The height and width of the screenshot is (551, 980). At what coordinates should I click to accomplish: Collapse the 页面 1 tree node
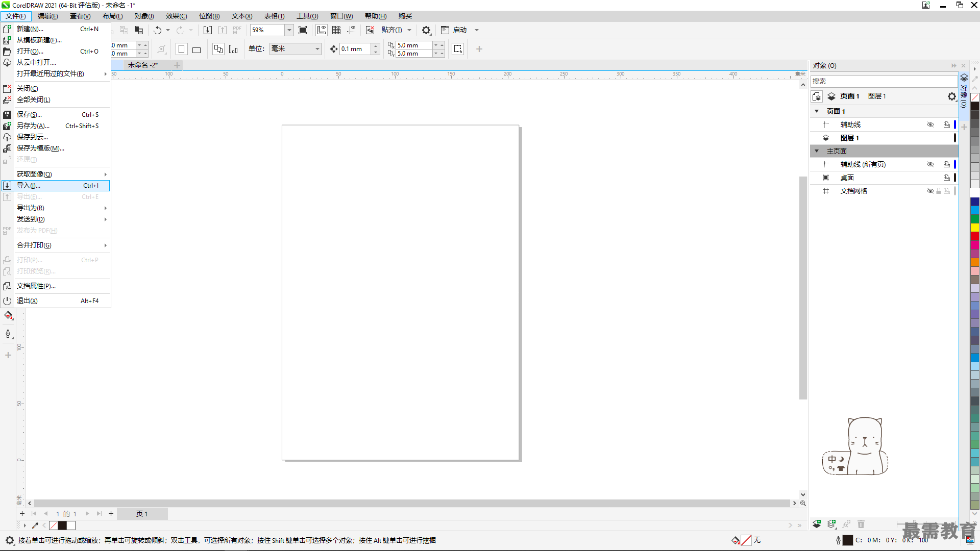pos(817,111)
